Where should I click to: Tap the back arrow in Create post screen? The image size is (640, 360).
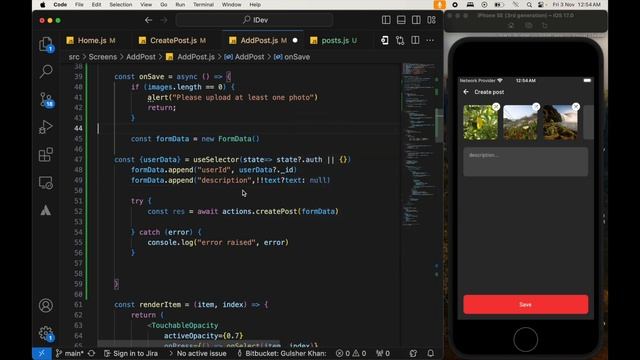466,92
